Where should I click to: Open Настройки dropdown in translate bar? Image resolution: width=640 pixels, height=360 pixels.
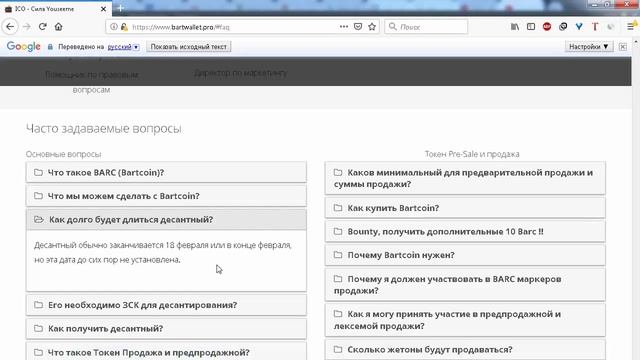(x=589, y=47)
